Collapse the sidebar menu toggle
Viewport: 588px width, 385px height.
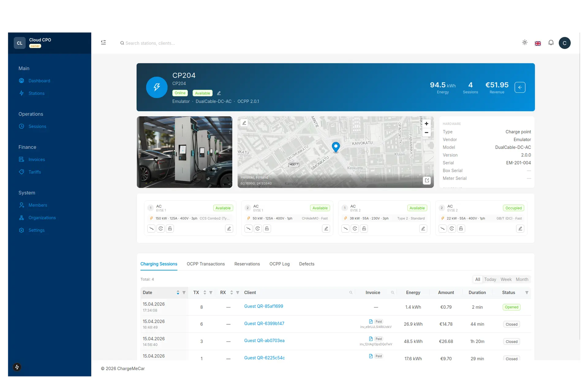coord(104,43)
